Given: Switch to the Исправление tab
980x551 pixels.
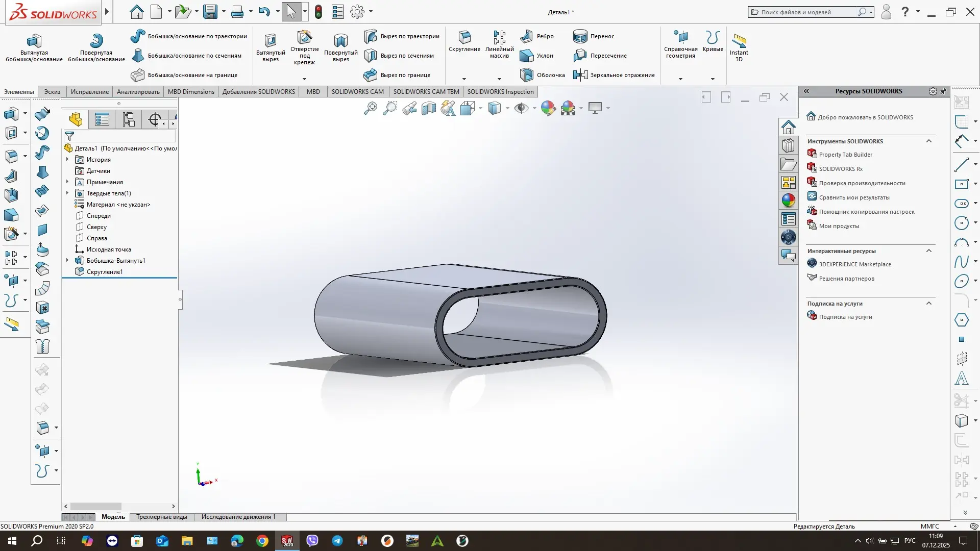Looking at the screenshot, I should [90, 92].
